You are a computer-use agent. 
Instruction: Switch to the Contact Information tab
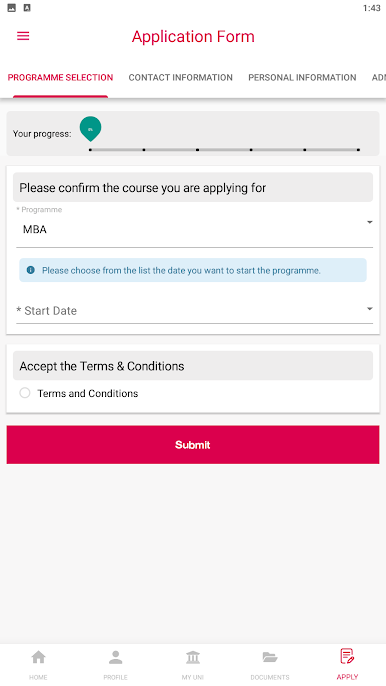(181, 77)
